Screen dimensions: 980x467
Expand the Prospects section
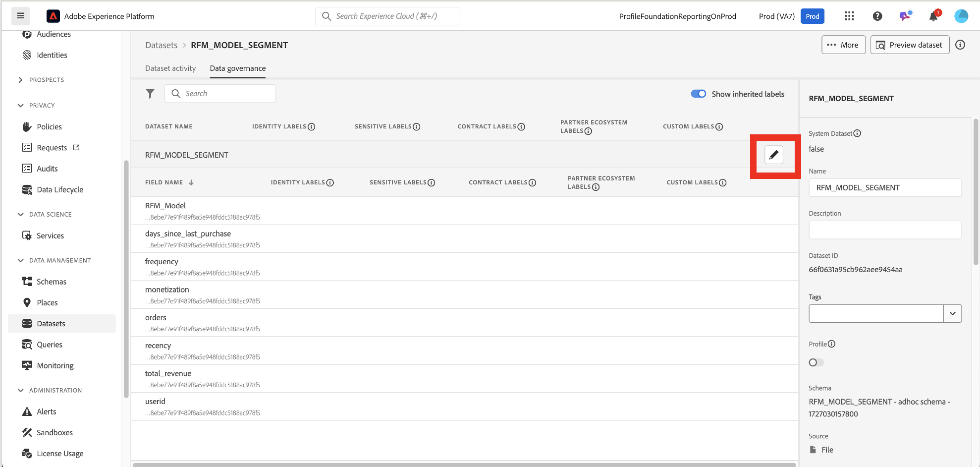20,80
